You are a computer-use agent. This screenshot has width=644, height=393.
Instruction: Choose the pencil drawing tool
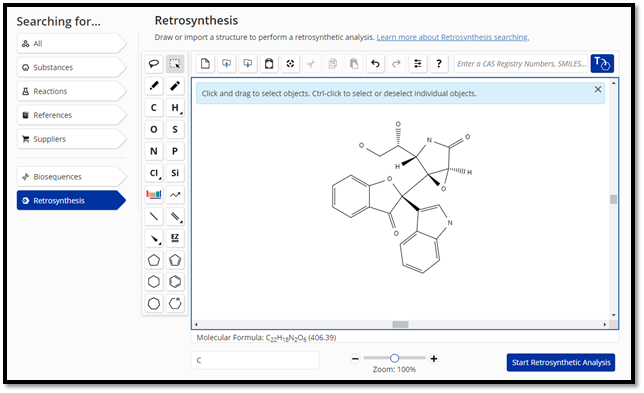tap(154, 85)
